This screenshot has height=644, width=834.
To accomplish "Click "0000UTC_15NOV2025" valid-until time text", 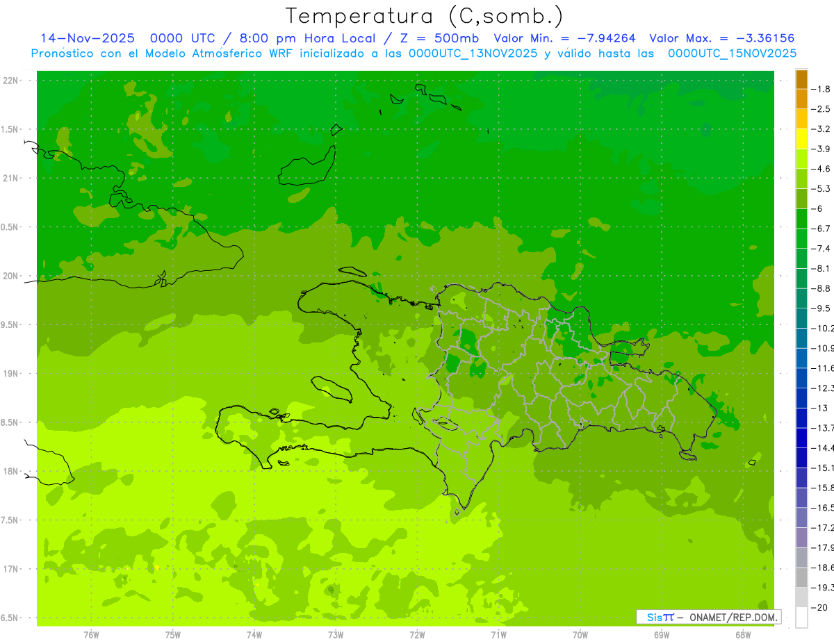I will pyautogui.click(x=732, y=53).
